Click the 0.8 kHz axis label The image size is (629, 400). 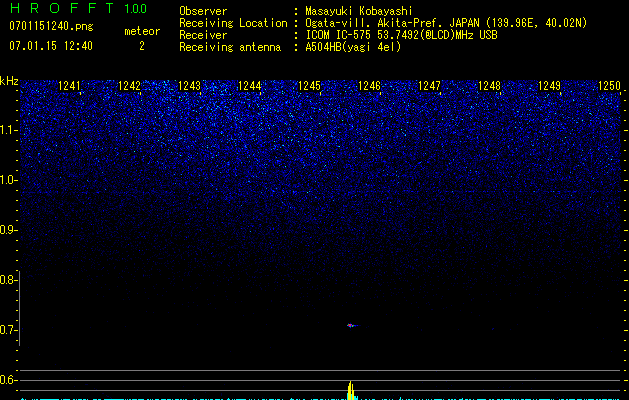[x=8, y=280]
